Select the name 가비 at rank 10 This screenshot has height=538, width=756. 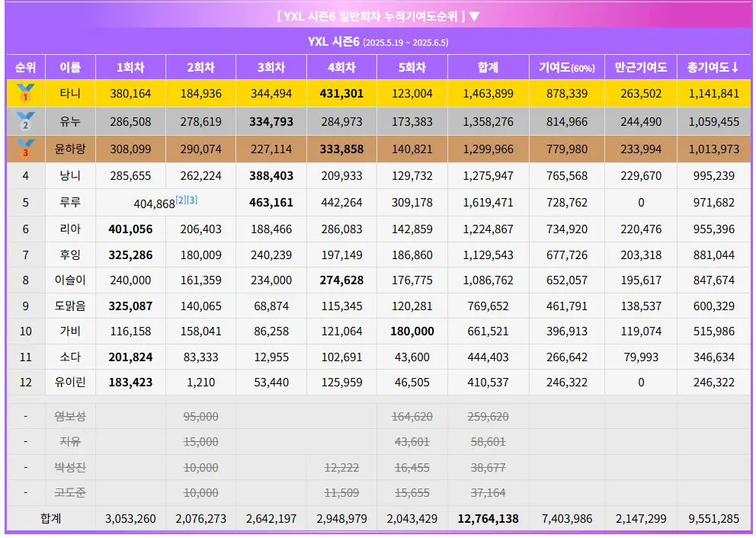[70, 331]
